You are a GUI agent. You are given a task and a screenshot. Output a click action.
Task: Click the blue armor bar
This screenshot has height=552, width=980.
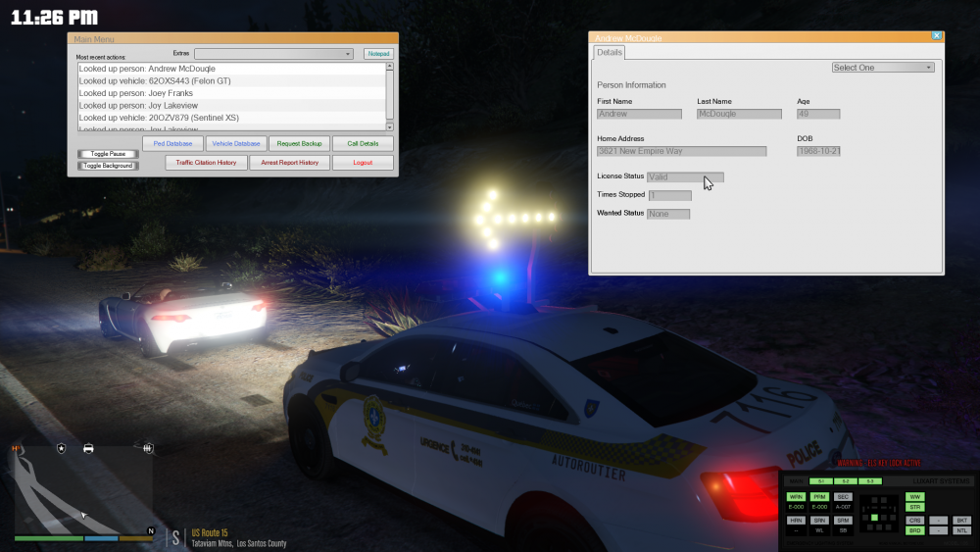[x=101, y=538]
